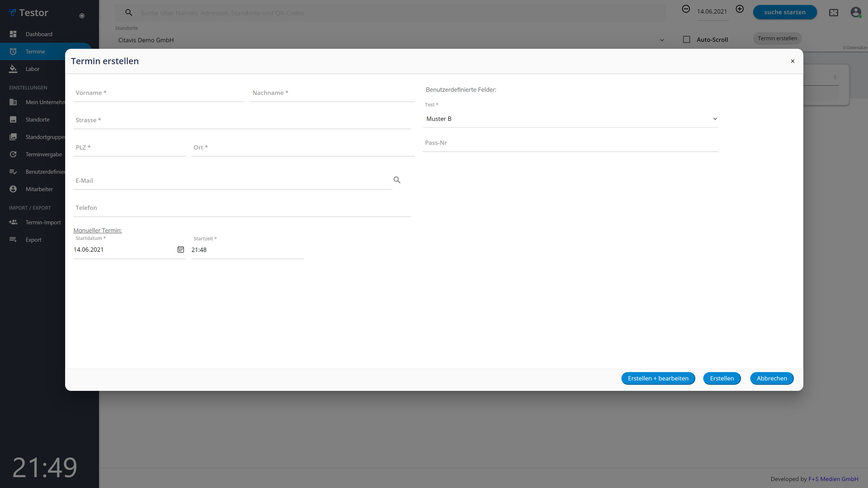Decrease date with the minus circle icon
The image size is (868, 488).
coord(686,9)
